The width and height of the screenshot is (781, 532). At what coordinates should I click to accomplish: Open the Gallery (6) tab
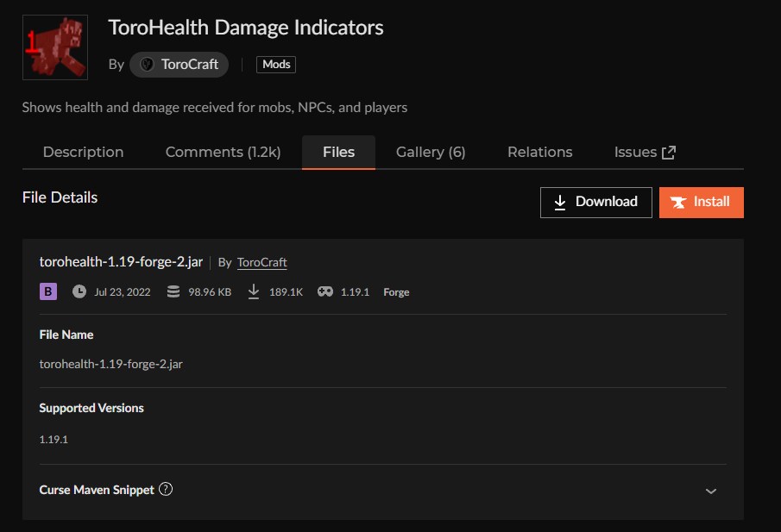(431, 153)
